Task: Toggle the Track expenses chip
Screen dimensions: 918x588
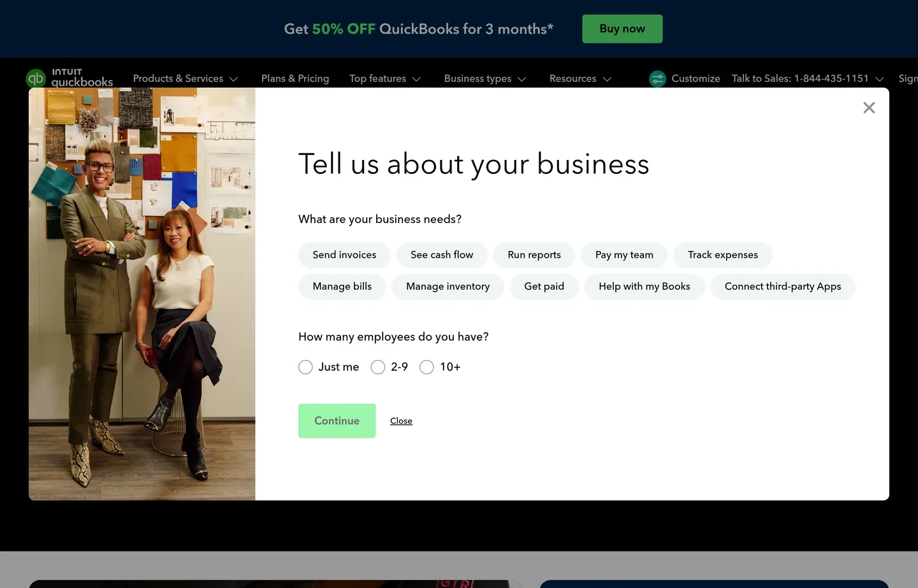Action: [x=723, y=255]
